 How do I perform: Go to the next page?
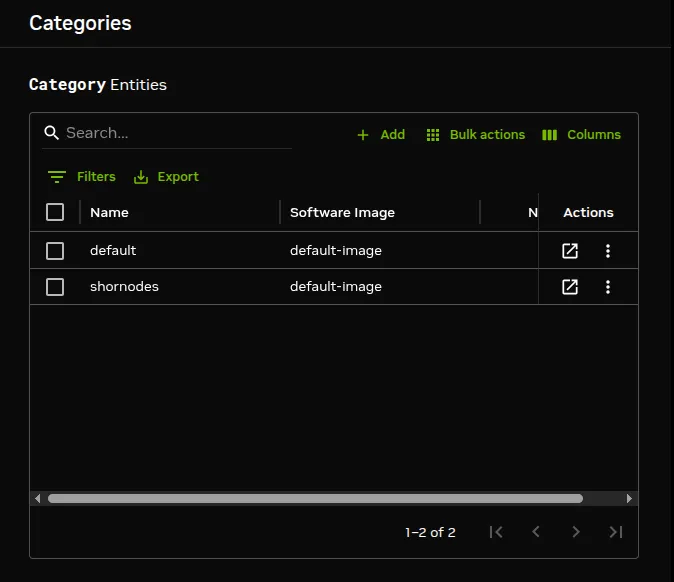576,532
